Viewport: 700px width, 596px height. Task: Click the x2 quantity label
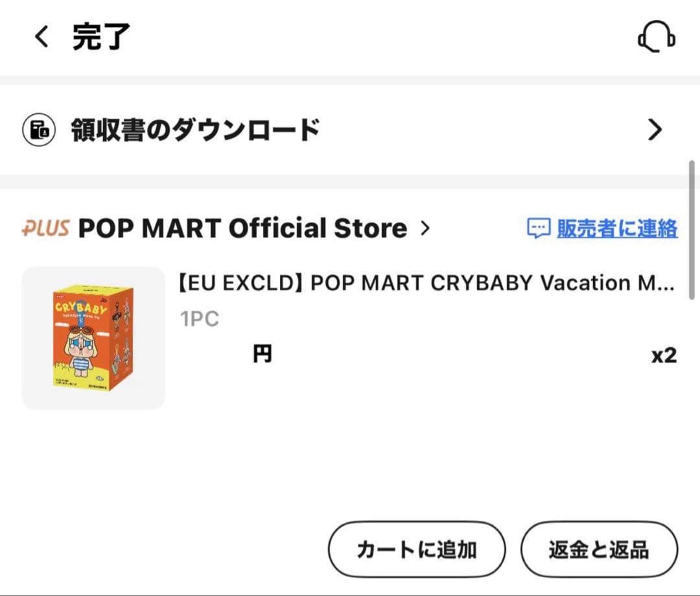pos(664,354)
